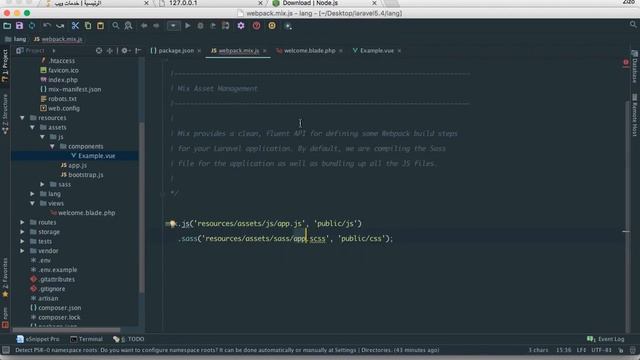
Task: Toggle the Database side panel
Action: 635,67
